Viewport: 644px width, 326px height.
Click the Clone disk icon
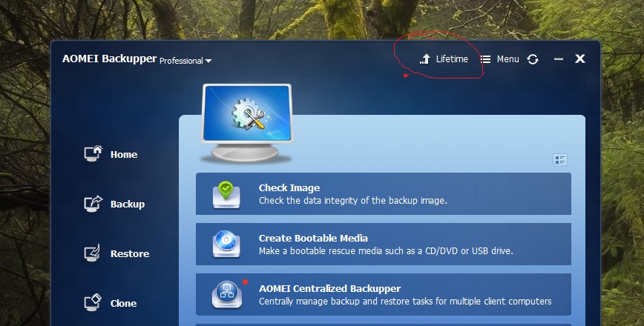(93, 302)
